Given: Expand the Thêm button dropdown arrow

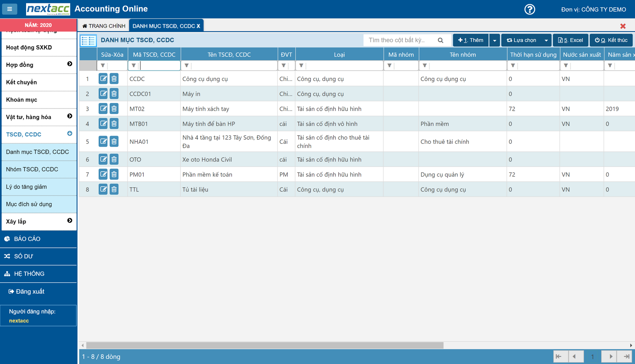Looking at the screenshot, I should 495,40.
